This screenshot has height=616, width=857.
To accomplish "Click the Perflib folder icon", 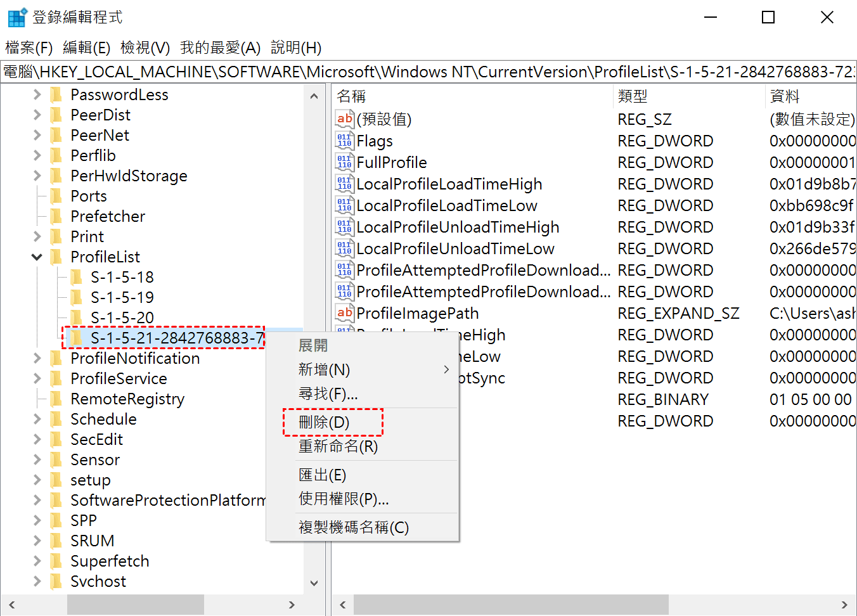I will (56, 156).
